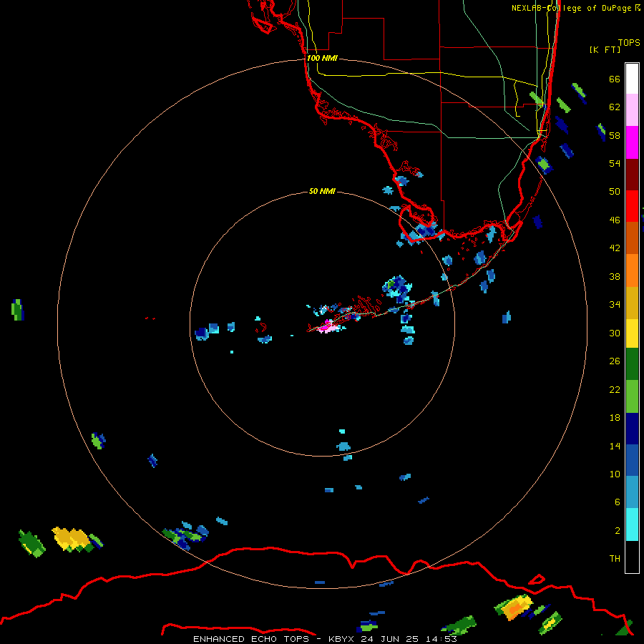
Task: Pick the bright red legend swatch
Action: pos(632,206)
